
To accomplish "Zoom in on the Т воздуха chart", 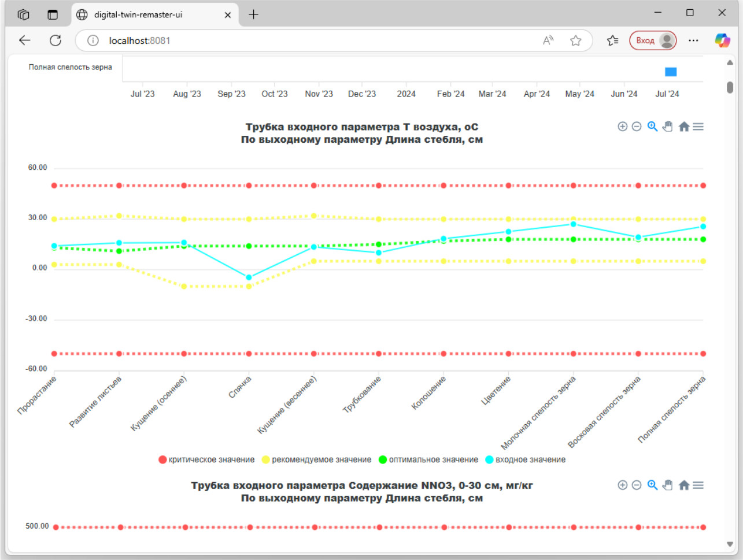I will point(622,127).
